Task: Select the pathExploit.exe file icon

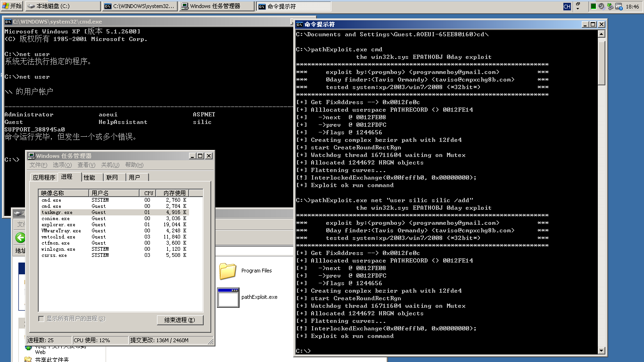Action: pyautogui.click(x=228, y=297)
